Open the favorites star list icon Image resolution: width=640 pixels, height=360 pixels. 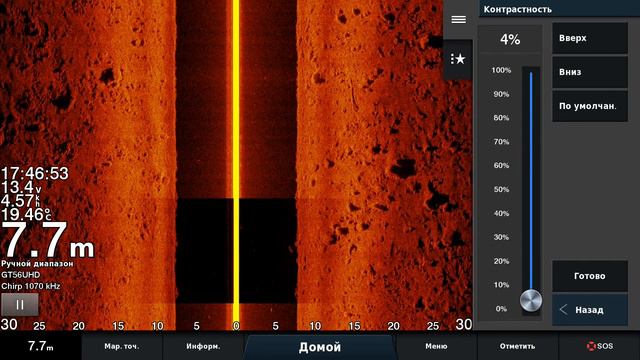458,59
